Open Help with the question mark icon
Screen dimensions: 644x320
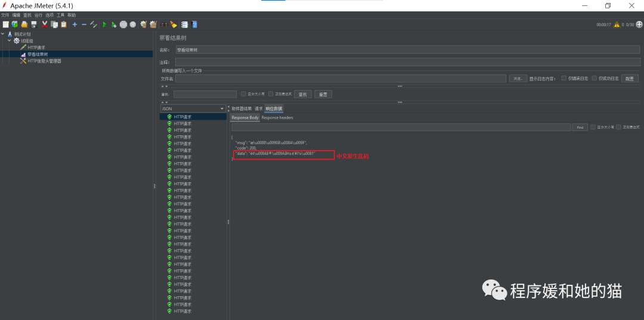click(194, 24)
